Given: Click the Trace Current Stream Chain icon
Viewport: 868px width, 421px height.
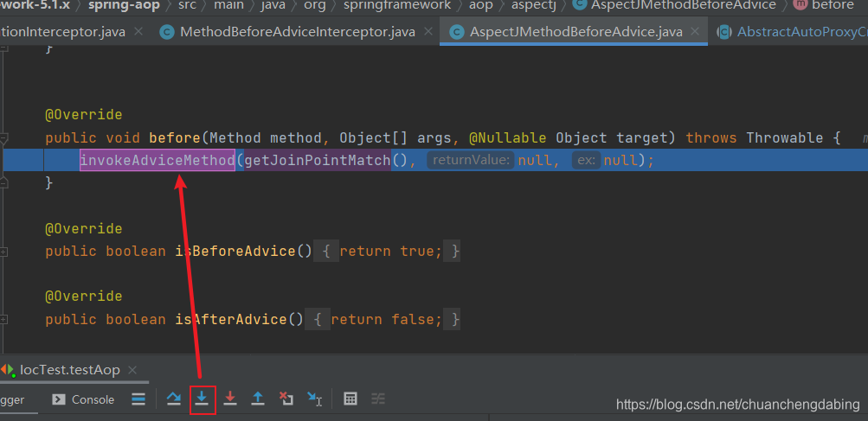Looking at the screenshot, I should (378, 399).
